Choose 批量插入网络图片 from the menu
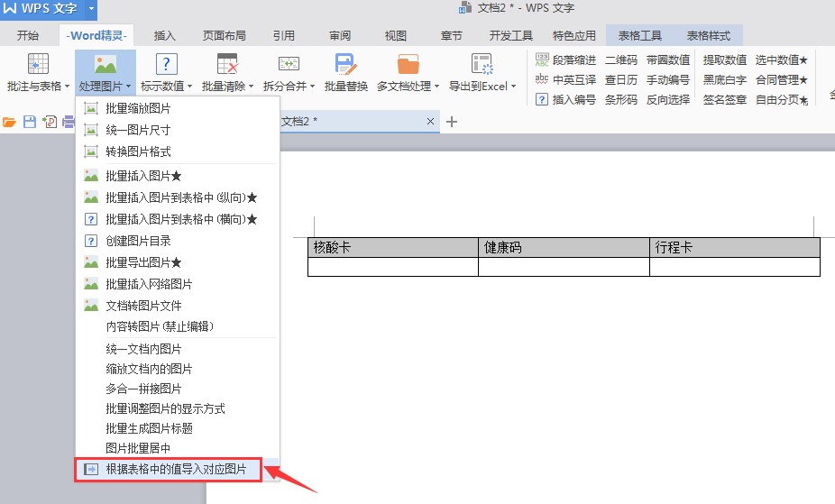835x504 pixels. pos(178,284)
